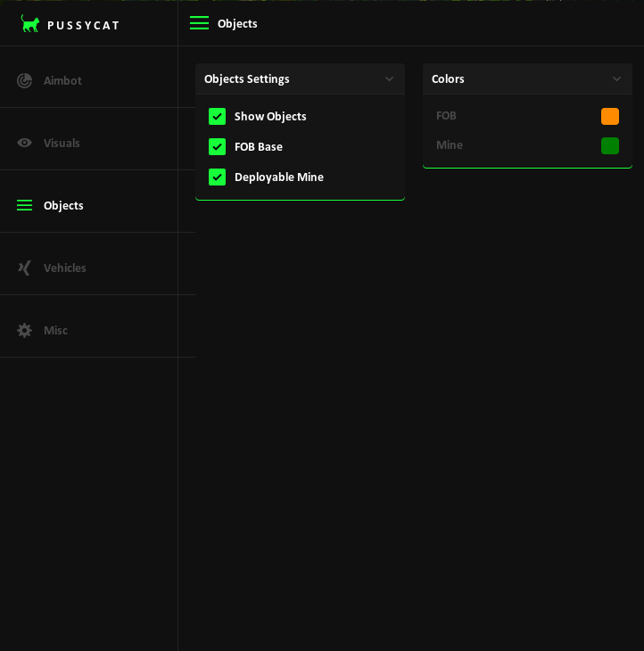The width and height of the screenshot is (644, 651).
Task: Open the green Mine color swatch
Action: click(610, 145)
